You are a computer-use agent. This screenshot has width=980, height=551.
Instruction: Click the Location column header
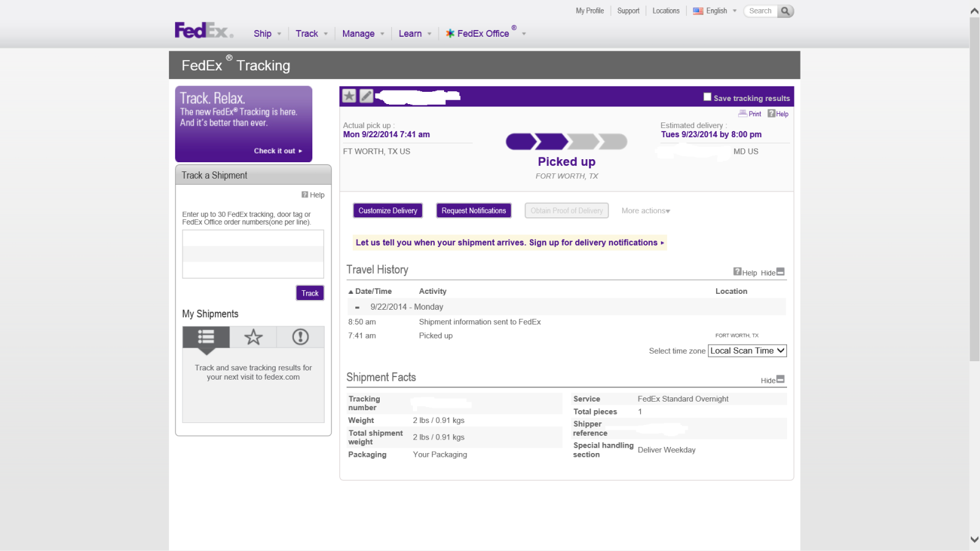click(731, 291)
